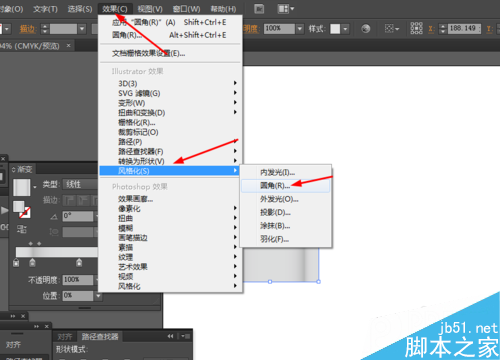
Task: Open the 视图(V) menu
Action: tap(150, 9)
